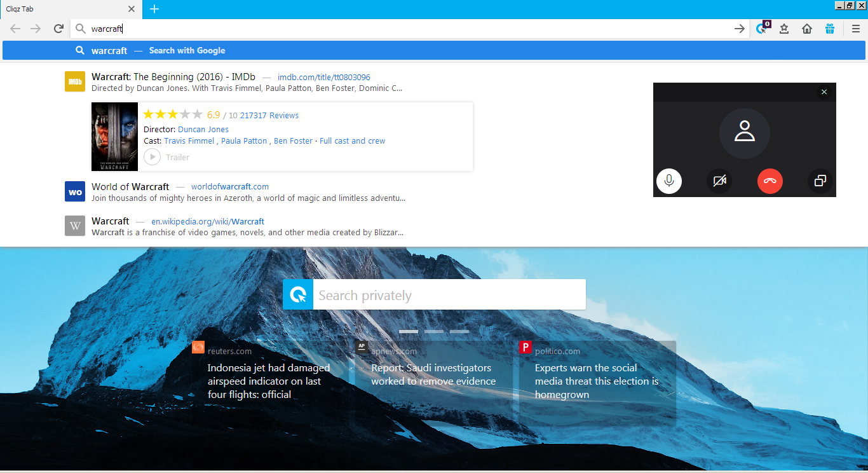This screenshot has width=868, height=473.
Task: Click the apnews.com source icon
Action: pyautogui.click(x=362, y=347)
